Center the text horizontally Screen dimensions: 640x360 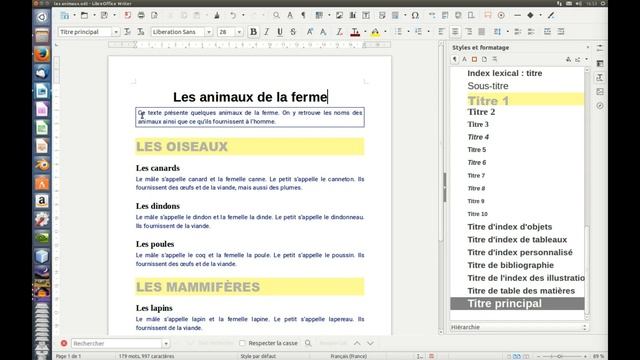455,32
